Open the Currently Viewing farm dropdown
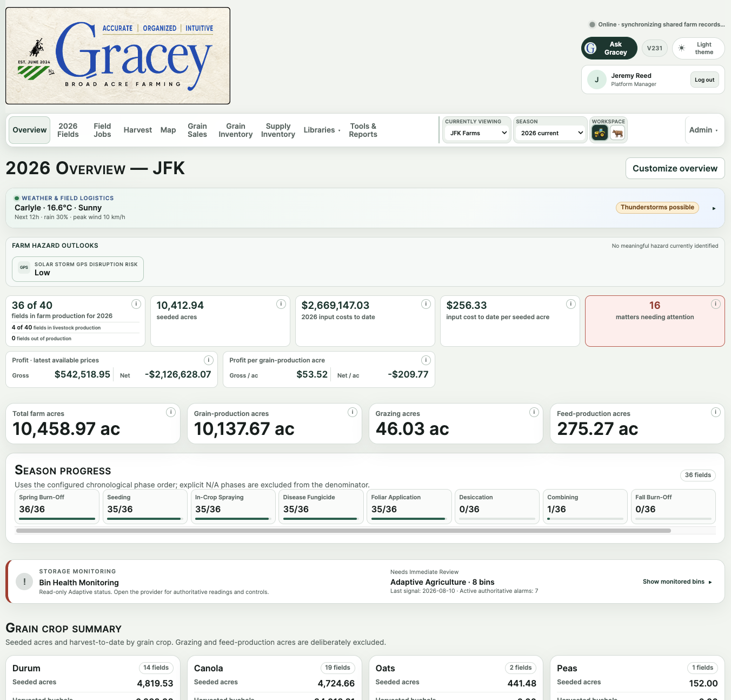The width and height of the screenshot is (731, 700). [477, 133]
